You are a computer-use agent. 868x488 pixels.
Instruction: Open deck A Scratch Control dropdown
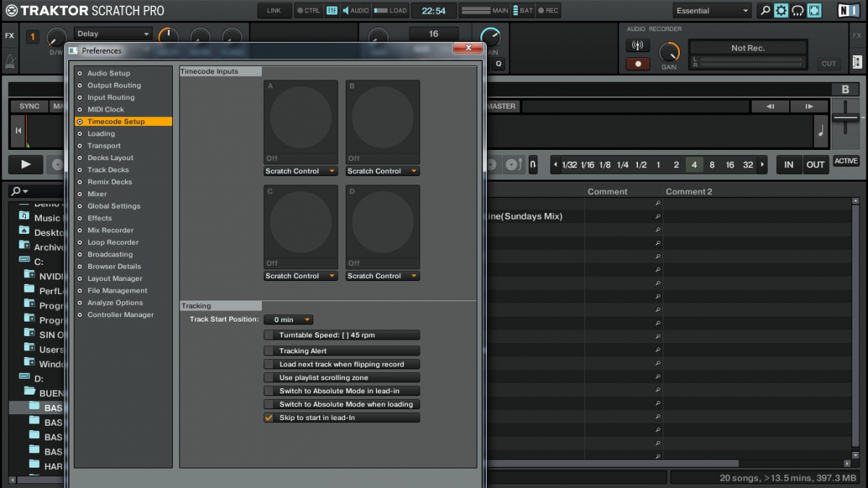[x=301, y=172]
